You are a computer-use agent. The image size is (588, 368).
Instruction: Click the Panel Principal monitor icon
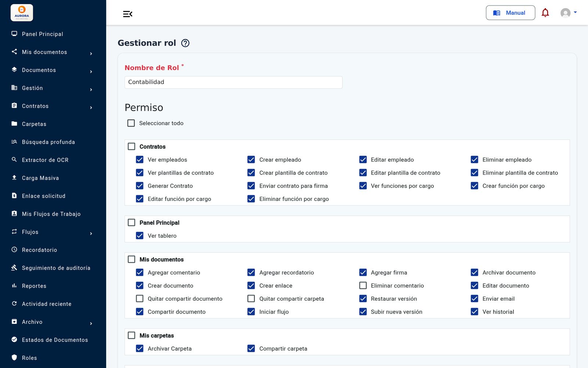(14, 33)
